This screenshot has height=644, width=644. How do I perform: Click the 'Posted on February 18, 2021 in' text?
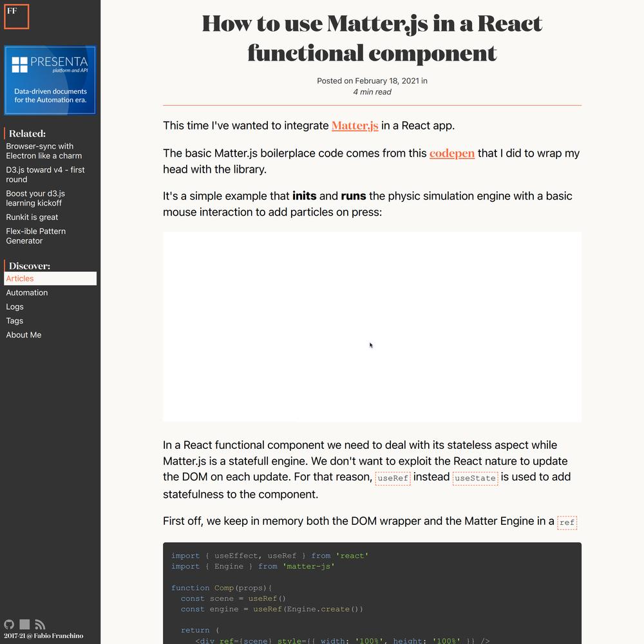tap(372, 81)
